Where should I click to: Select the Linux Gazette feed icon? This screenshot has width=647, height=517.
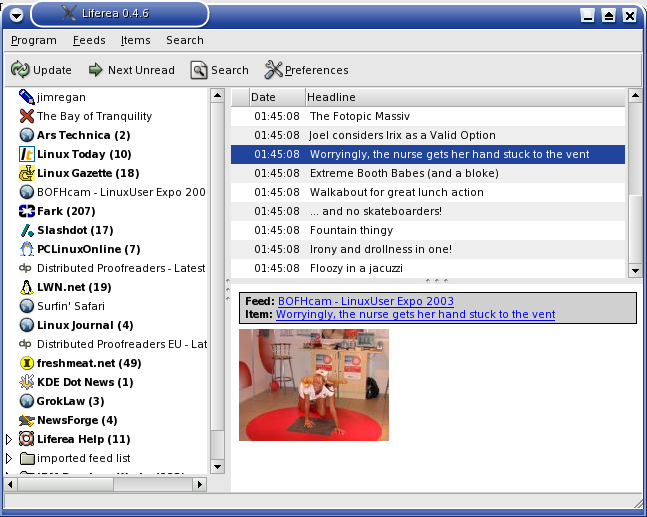pyautogui.click(x=27, y=173)
